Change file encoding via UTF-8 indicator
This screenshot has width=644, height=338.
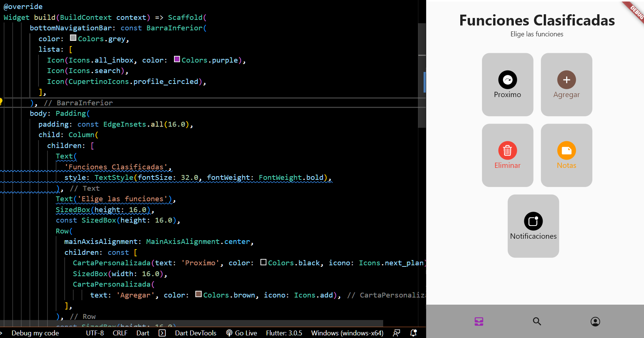tap(95, 333)
